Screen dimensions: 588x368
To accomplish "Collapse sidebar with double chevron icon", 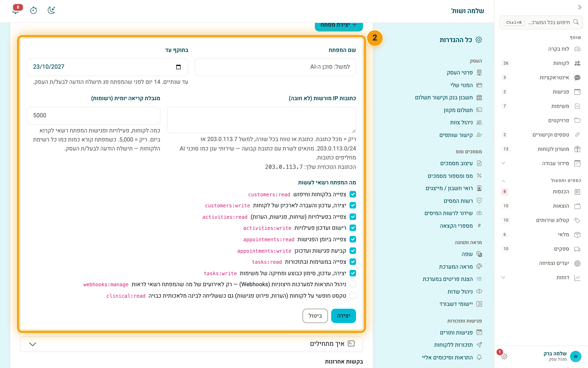I will click(x=579, y=7).
